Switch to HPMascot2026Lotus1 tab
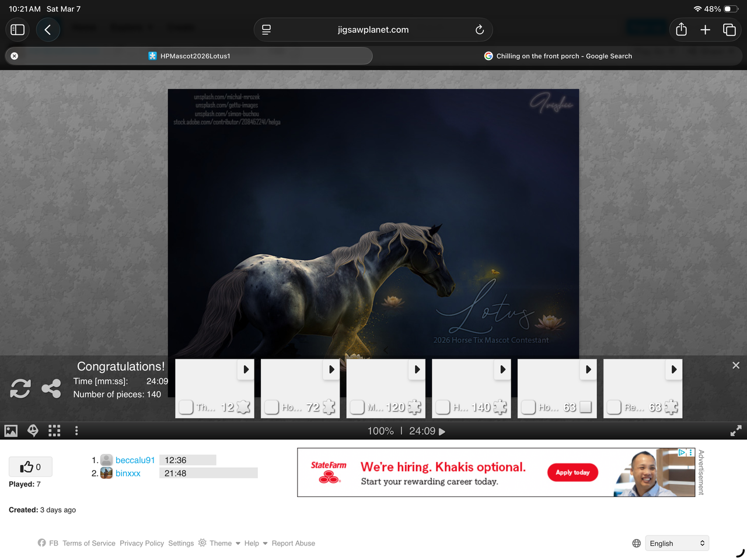This screenshot has width=747, height=560. [x=189, y=56]
